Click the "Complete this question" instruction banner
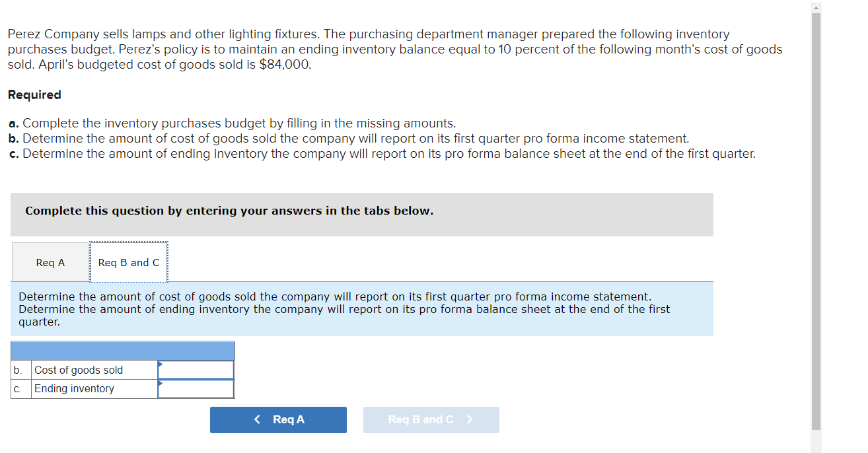This screenshot has width=868, height=453. [x=361, y=211]
